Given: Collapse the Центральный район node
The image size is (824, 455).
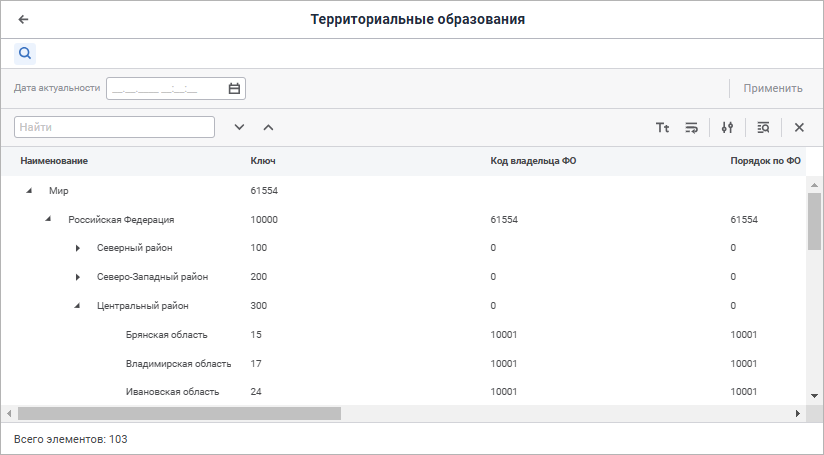Looking at the screenshot, I should (x=77, y=306).
